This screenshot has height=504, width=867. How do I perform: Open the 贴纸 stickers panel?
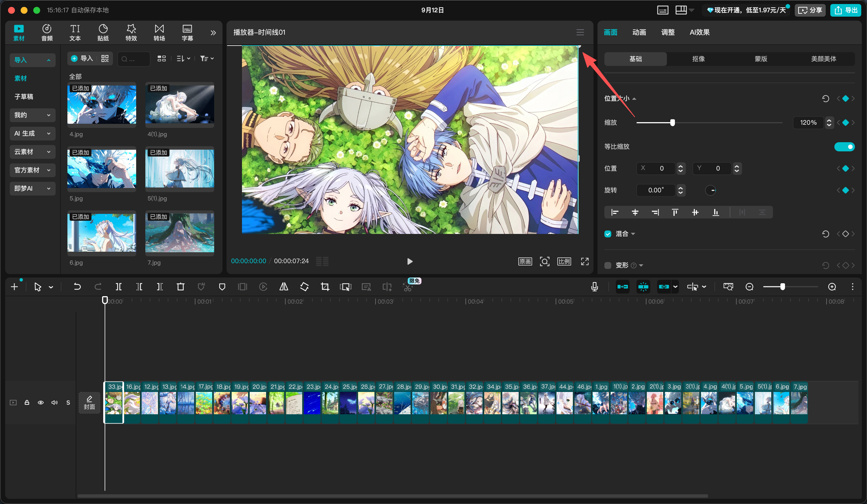coord(103,33)
